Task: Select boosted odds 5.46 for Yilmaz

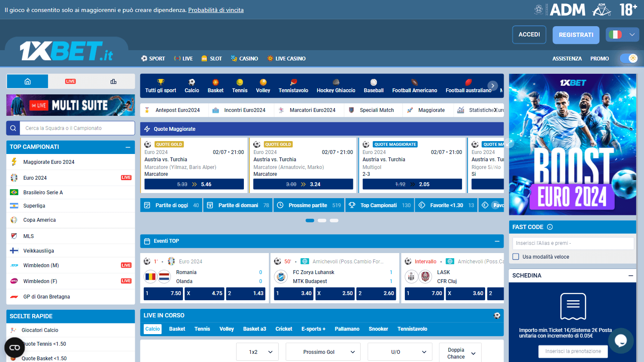Action: coord(194,184)
